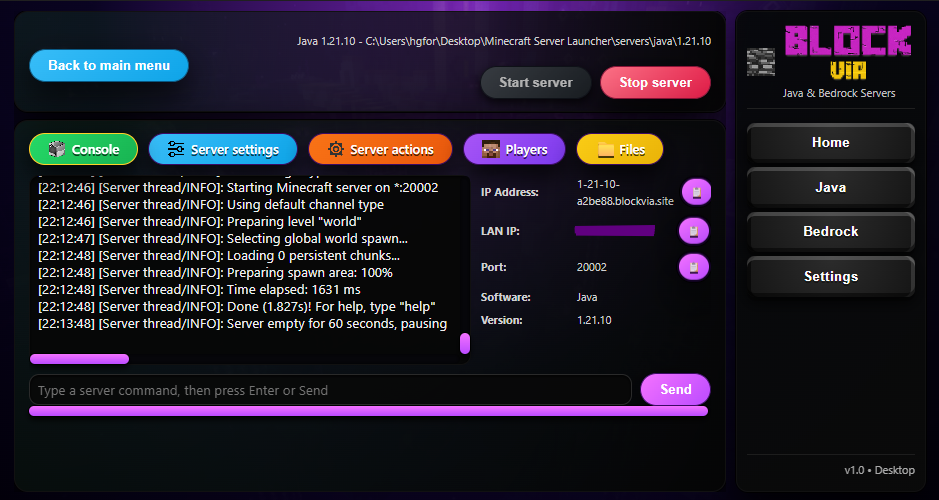
Task: Click the panel's bottom horizontal scrollbar
Action: [368, 411]
